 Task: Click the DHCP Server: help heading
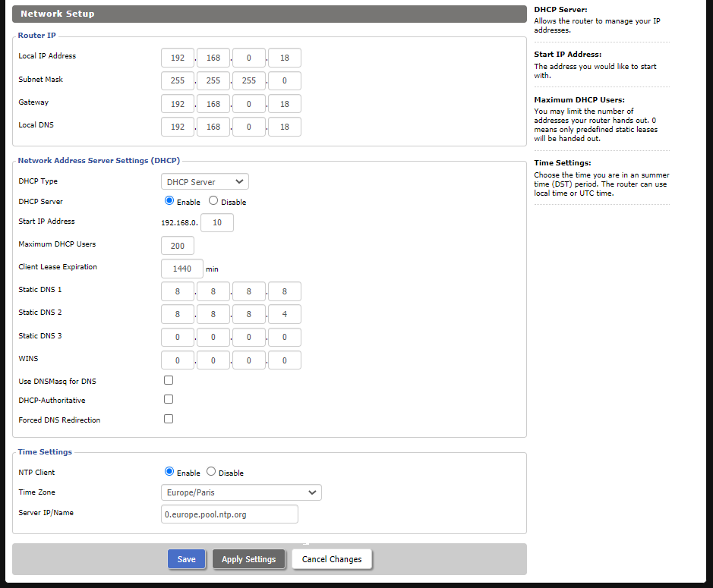click(560, 10)
